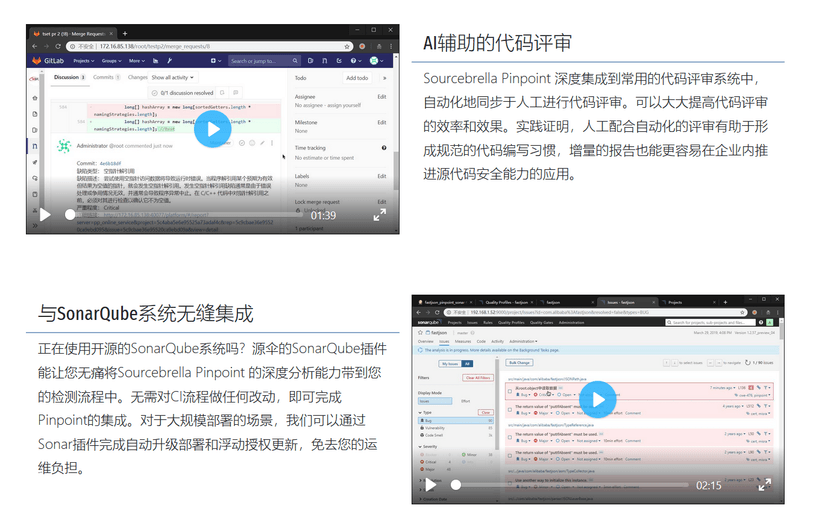Viewport: 828px width, 523px height.
Task: Click merge requests icon in GitLab navbar
Action: (325, 61)
